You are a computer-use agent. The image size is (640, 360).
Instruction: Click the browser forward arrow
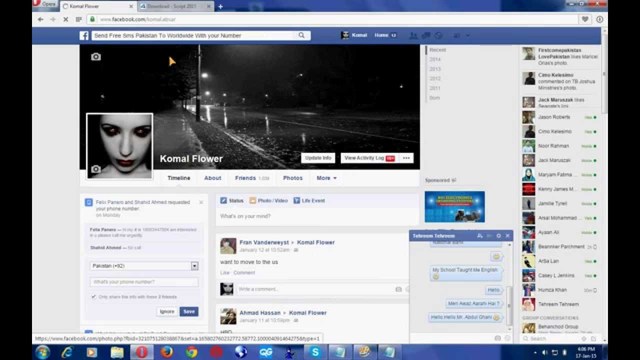click(53, 19)
